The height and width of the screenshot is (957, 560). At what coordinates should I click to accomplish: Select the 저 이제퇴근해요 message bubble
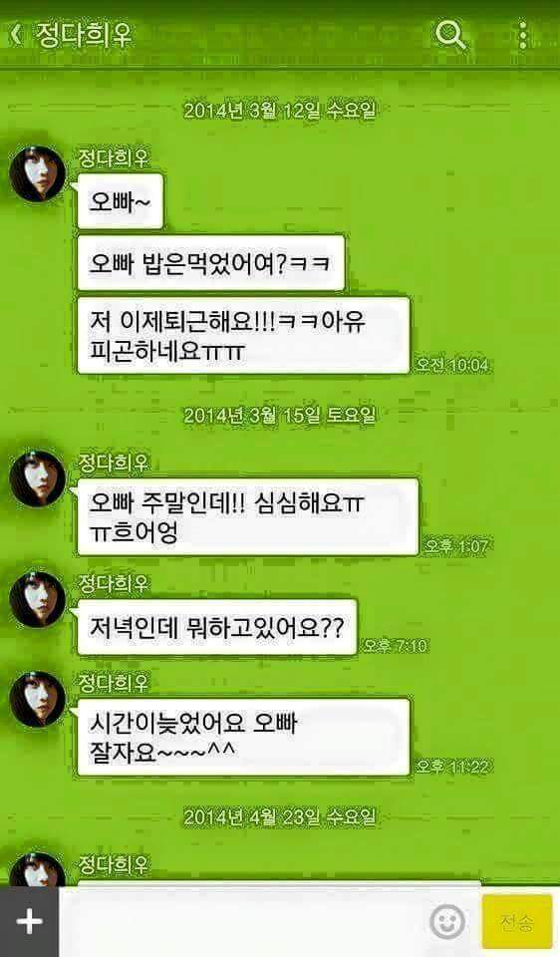pos(243,335)
